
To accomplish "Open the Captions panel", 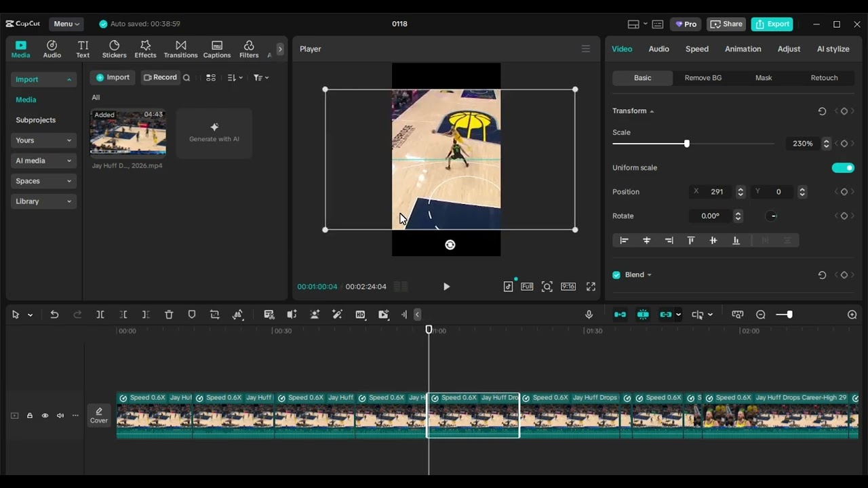I will pos(217,49).
